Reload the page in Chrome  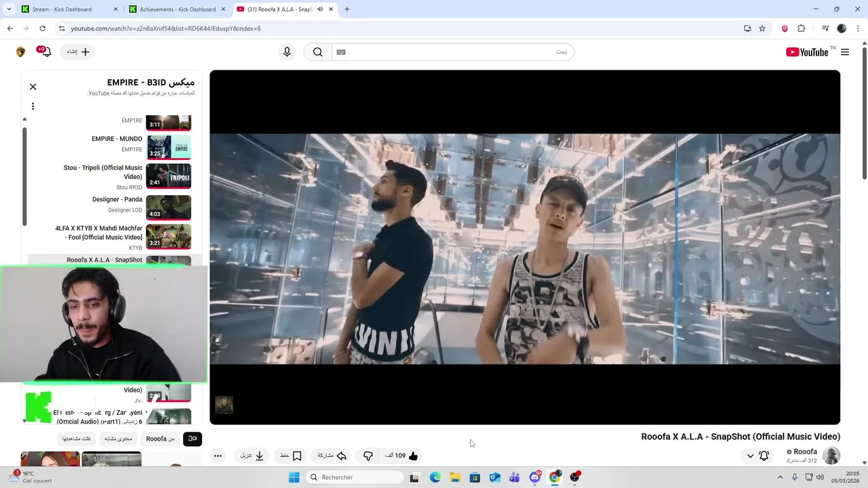[42, 28]
